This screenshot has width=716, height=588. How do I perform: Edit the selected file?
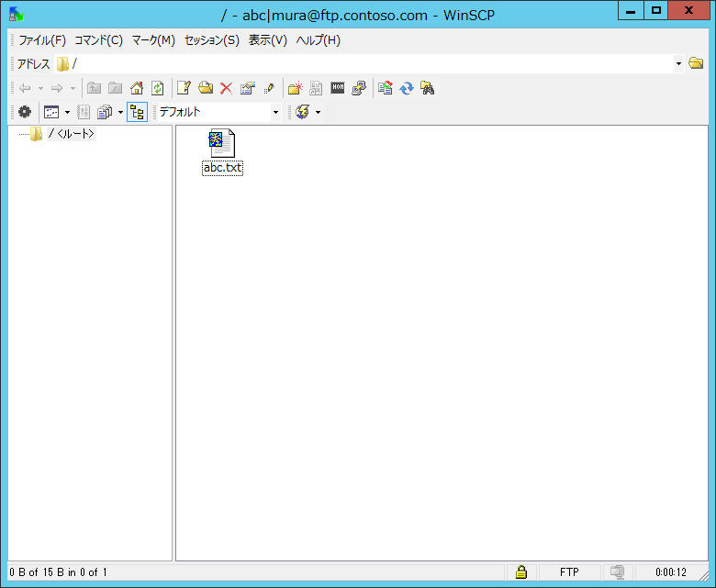click(184, 88)
